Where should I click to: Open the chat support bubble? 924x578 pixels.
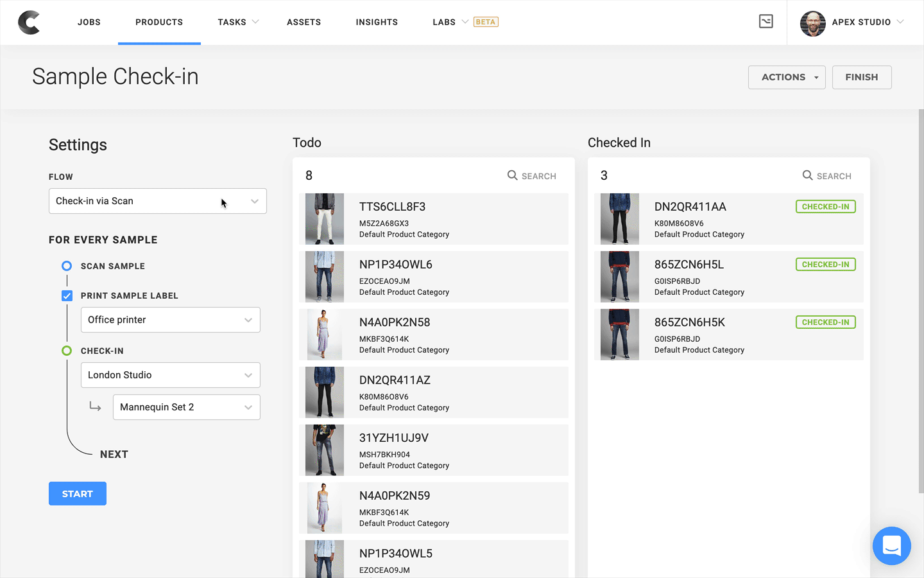coord(891,546)
